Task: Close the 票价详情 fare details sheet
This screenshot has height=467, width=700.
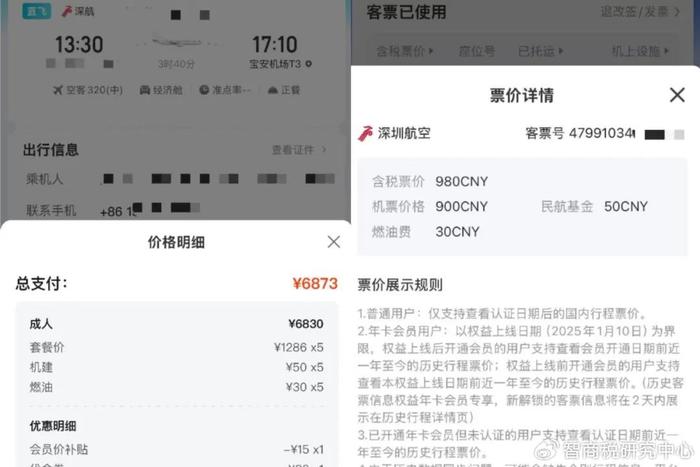Action: tap(677, 95)
